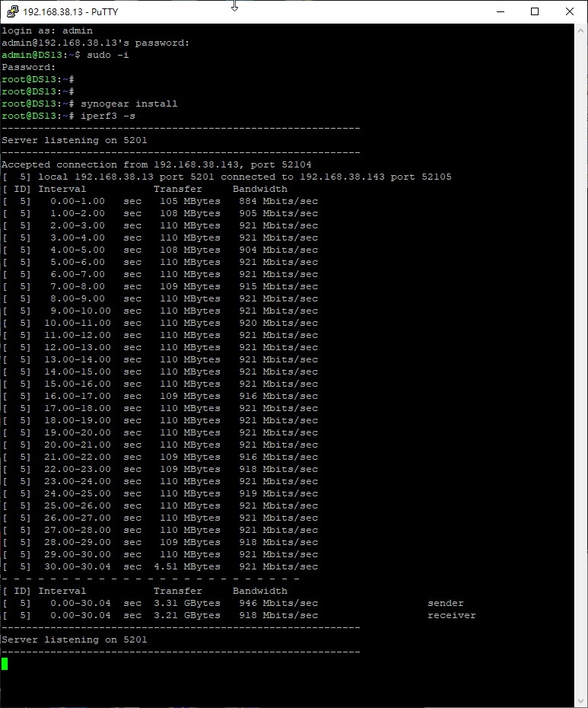Click the '105 MBytes' transfer value

point(190,202)
